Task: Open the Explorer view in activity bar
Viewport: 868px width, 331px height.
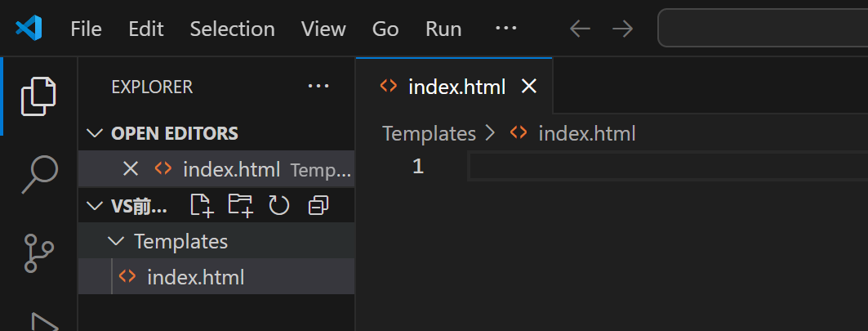Action: pyautogui.click(x=38, y=96)
